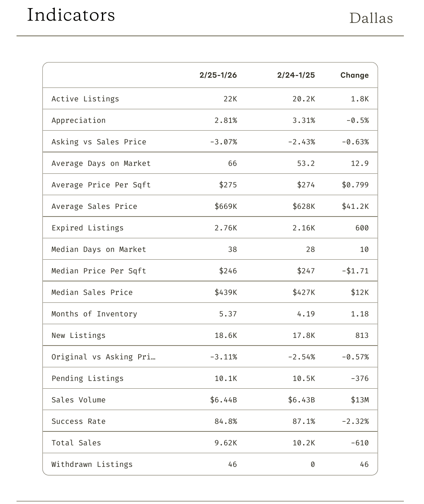The height and width of the screenshot is (504, 424).
Task: Click the Dallas city label
Action: click(x=371, y=18)
